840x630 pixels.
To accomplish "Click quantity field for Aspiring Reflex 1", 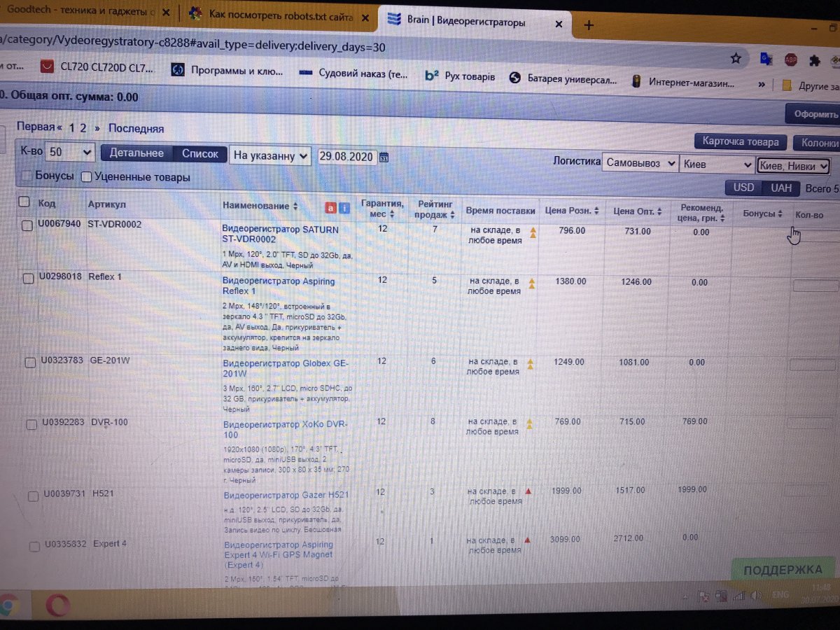I will pos(815,286).
